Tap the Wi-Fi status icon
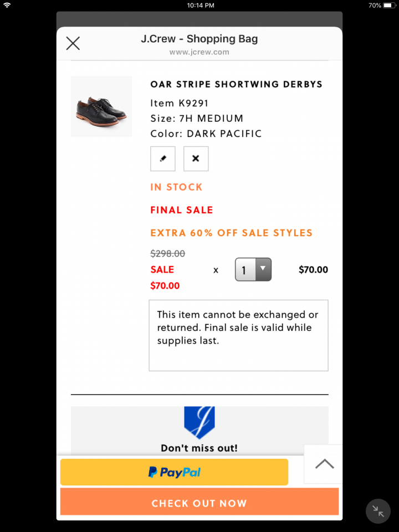 tap(7, 6)
